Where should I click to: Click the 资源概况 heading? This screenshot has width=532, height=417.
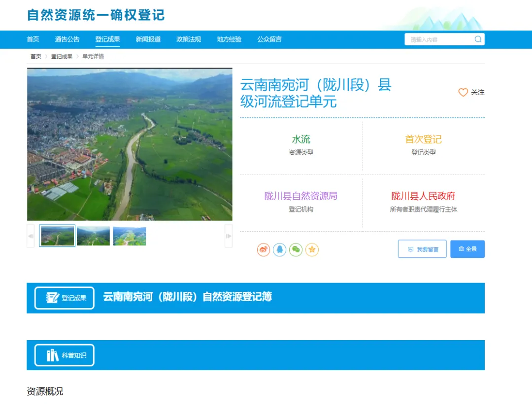45,391
